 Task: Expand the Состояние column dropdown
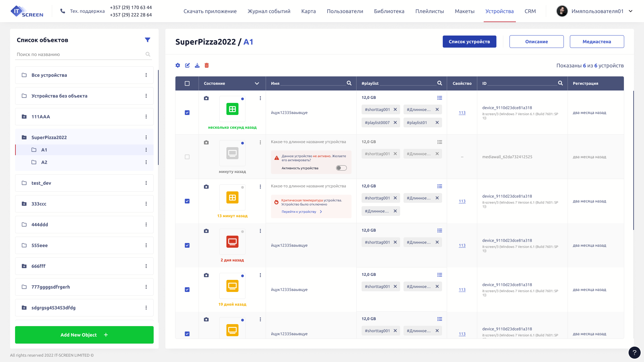tap(257, 83)
